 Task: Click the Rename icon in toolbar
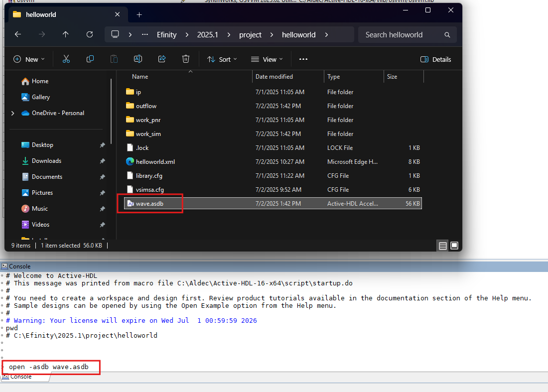(138, 59)
